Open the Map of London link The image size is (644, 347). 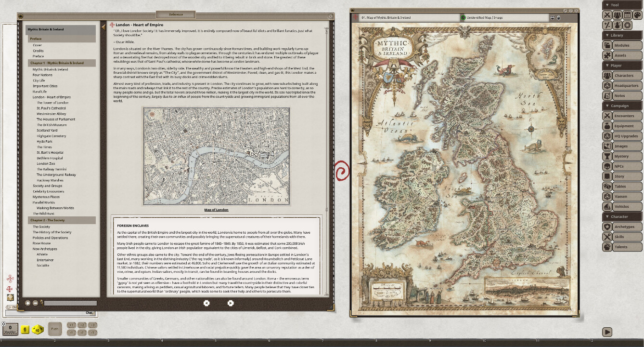(216, 210)
